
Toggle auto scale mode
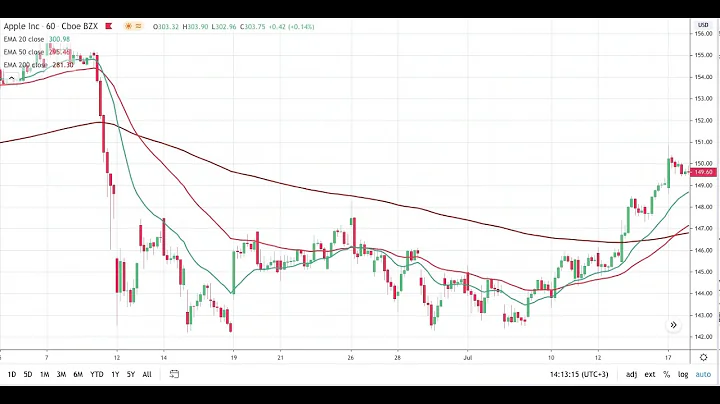703,375
